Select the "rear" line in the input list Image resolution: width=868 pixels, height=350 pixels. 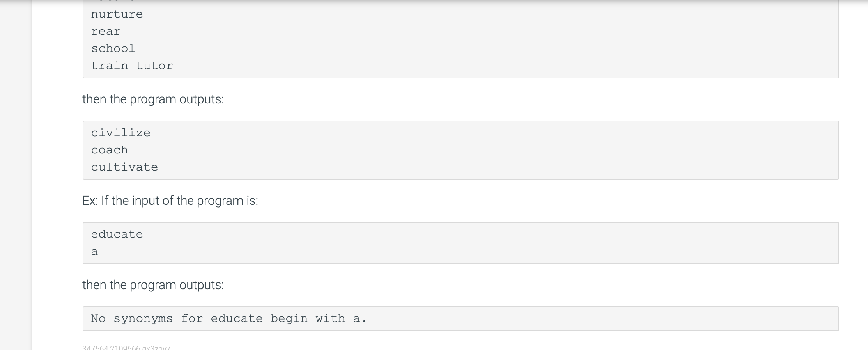point(106,32)
